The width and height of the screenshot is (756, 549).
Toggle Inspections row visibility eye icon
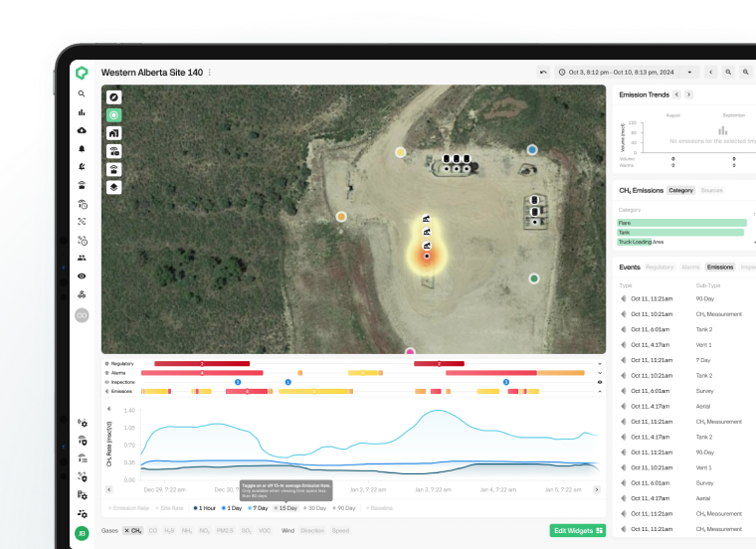pyautogui.click(x=600, y=382)
